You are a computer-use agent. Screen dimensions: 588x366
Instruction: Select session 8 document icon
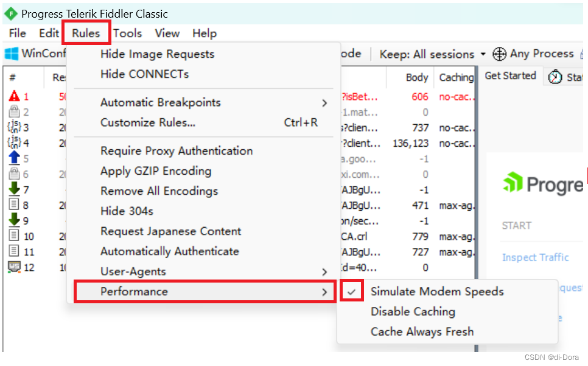coord(14,205)
